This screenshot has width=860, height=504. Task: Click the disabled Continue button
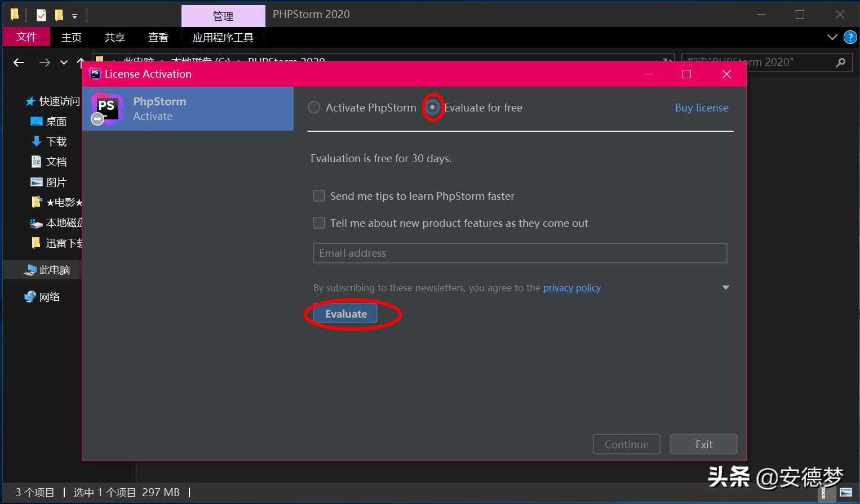pyautogui.click(x=626, y=444)
